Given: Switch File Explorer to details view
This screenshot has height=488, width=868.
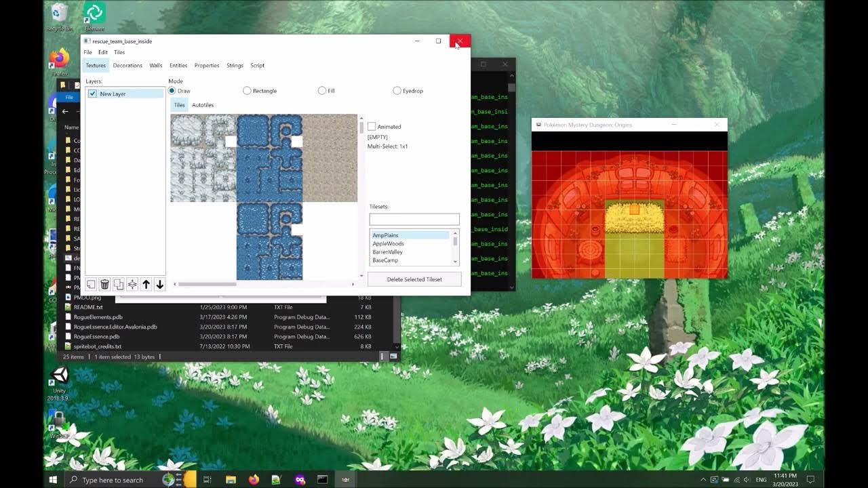Looking at the screenshot, I should click(x=382, y=357).
